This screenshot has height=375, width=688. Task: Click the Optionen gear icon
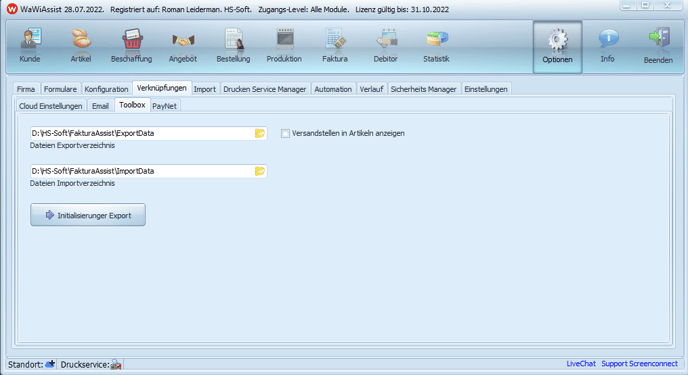point(557,40)
